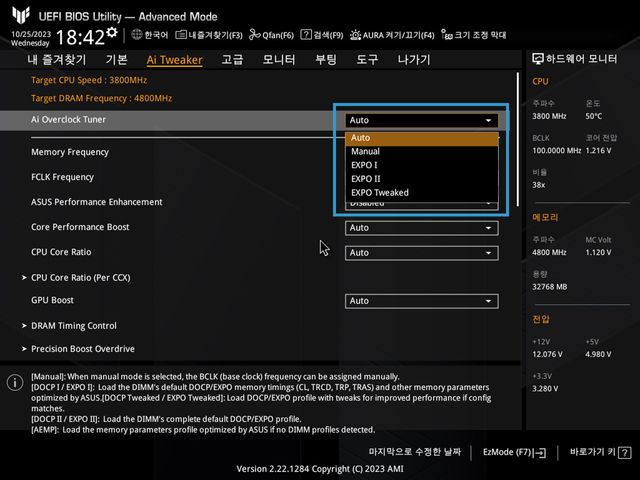Click 마지막으로 수정한 날짜 button
The width and height of the screenshot is (640, 480).
point(415,452)
